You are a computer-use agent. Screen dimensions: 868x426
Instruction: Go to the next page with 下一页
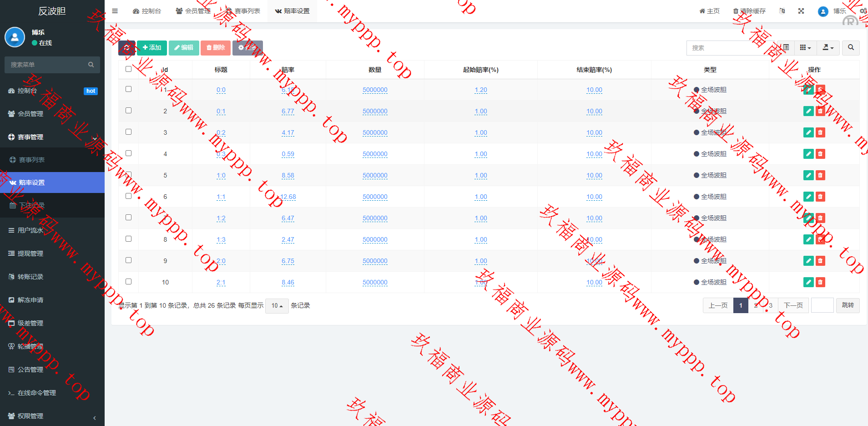(793, 305)
